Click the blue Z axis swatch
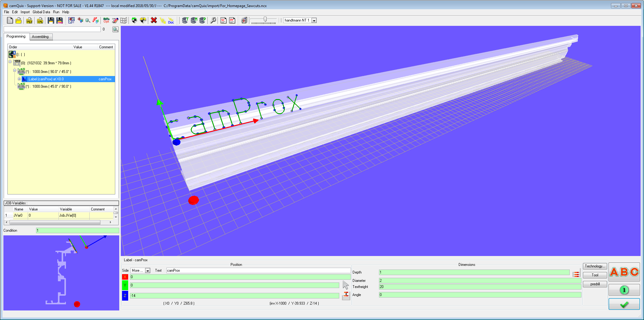Image resolution: width=644 pixels, height=320 pixels. [125, 296]
